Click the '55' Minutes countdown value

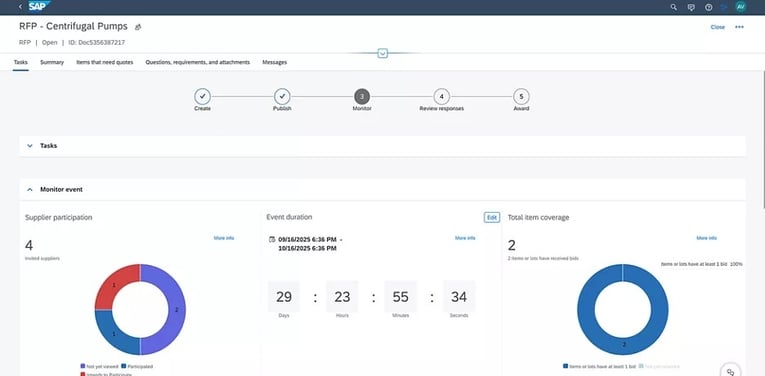coord(400,297)
